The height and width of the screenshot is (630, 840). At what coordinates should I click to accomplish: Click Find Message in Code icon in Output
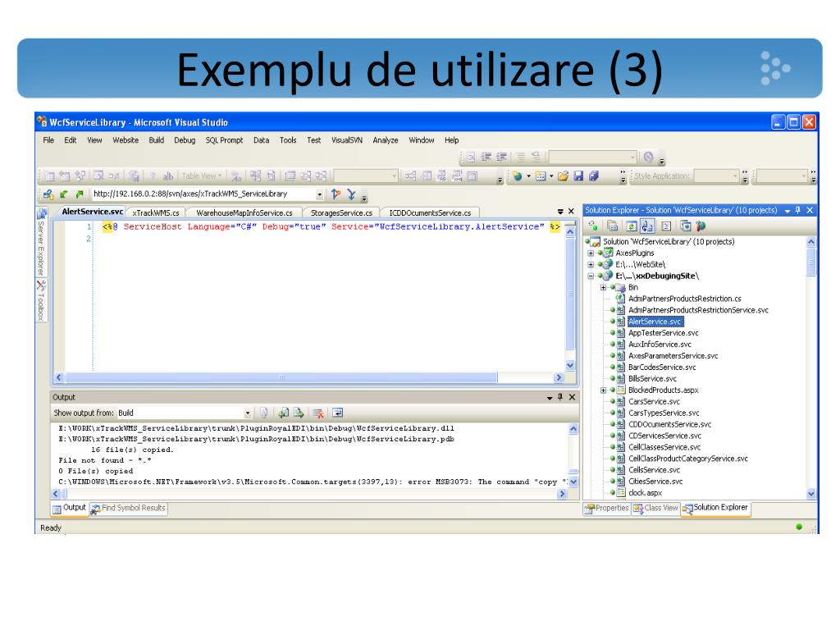263,413
